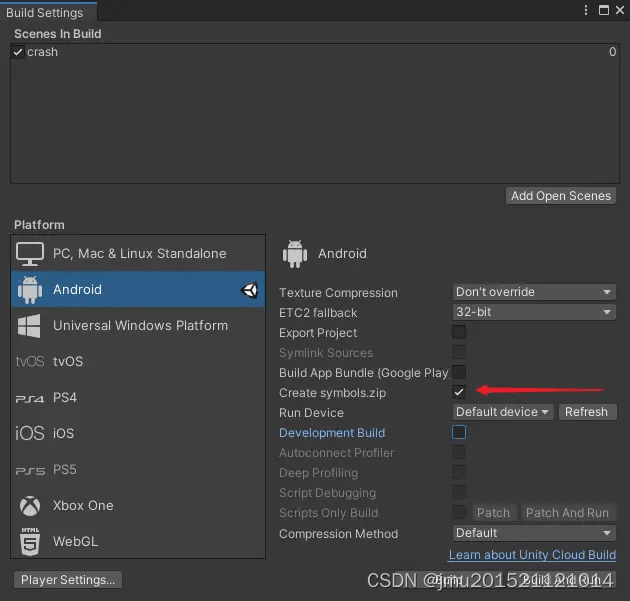This screenshot has width=630, height=601.
Task: Toggle the Deep Profiling checkbox
Action: 459,472
